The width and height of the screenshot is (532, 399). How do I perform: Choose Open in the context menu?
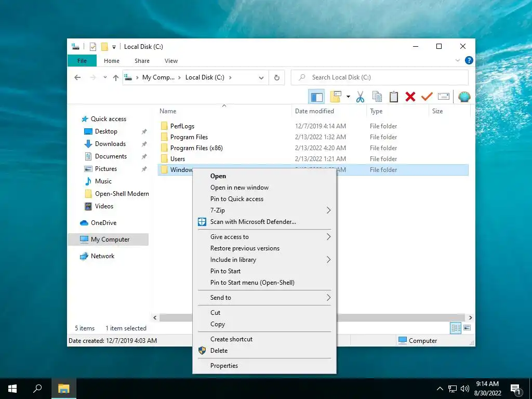[x=264, y=176]
